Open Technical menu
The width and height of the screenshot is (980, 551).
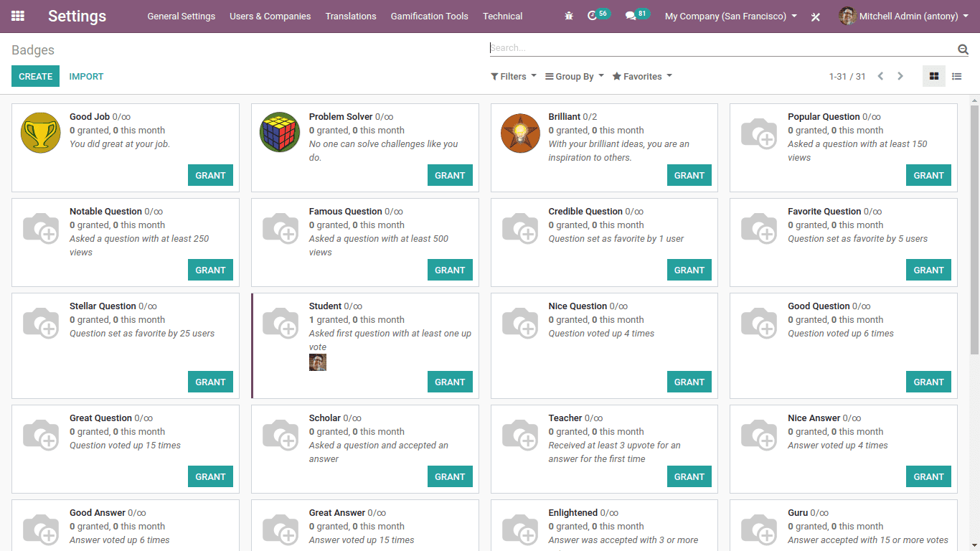click(503, 16)
